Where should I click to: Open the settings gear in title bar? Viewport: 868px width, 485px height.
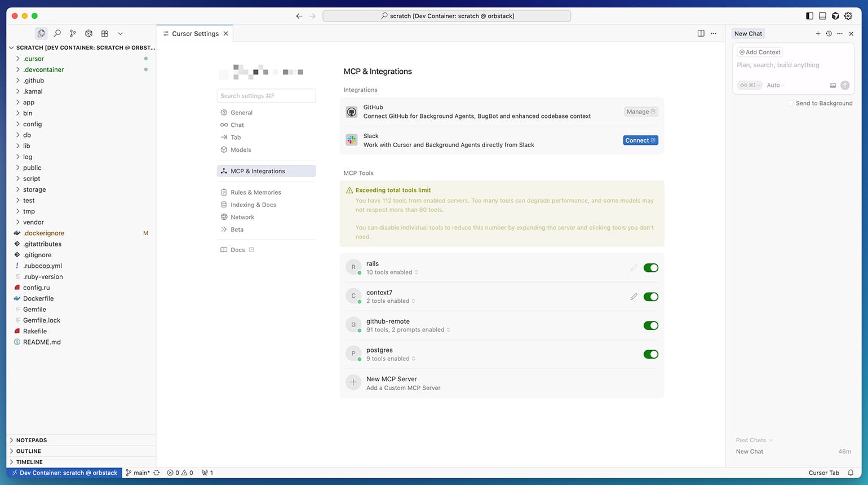pos(848,16)
